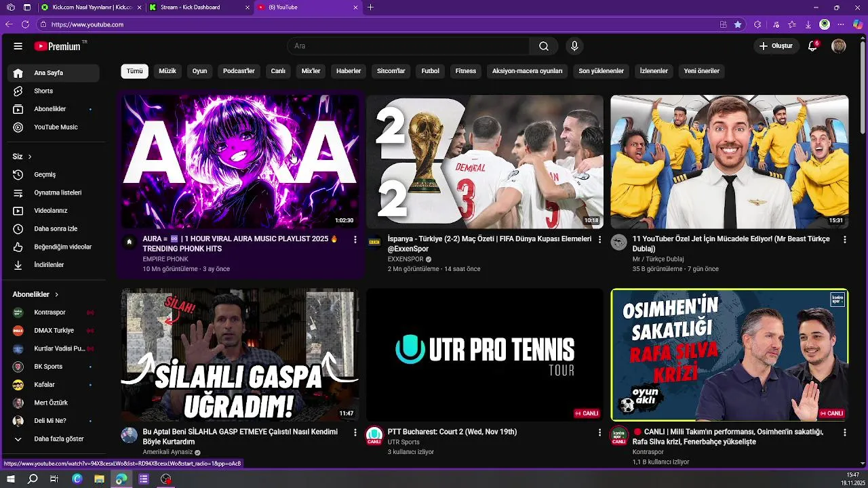Image resolution: width=868 pixels, height=488 pixels.
Task: Open Edge settings and more menu
Action: pos(841,24)
